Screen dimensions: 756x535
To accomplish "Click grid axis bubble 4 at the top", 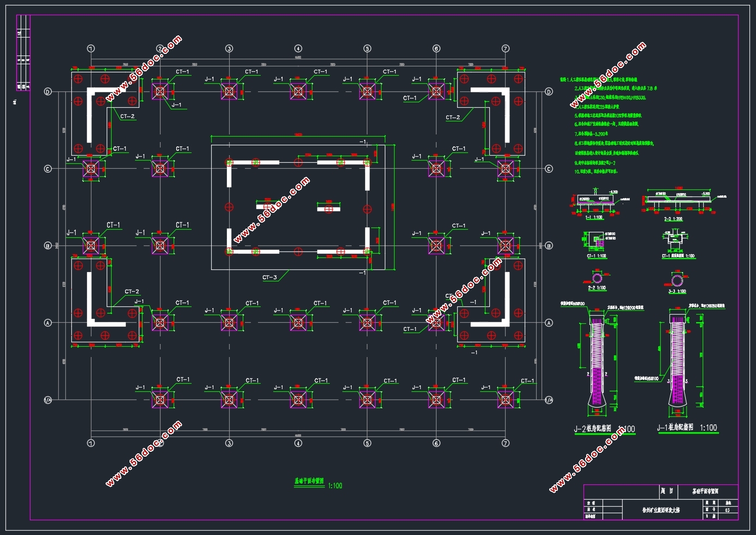I will click(298, 48).
